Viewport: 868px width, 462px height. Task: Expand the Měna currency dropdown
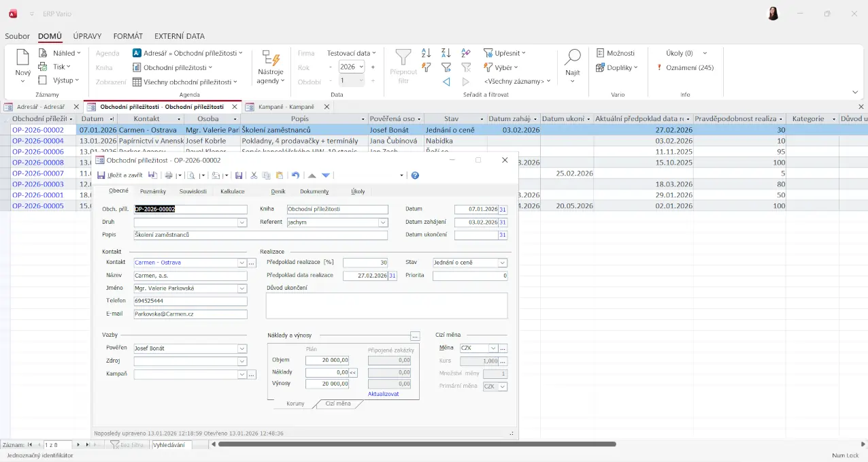point(493,348)
